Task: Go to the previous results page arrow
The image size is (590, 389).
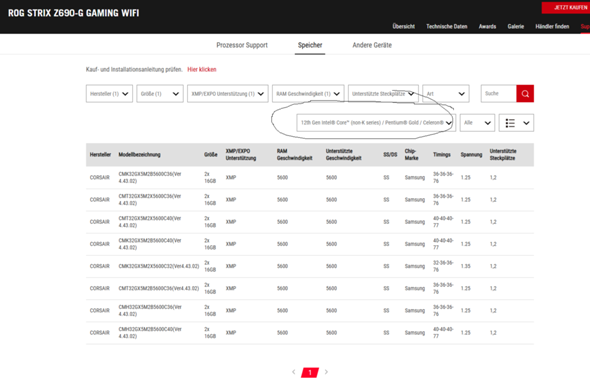Action: pyautogui.click(x=293, y=372)
